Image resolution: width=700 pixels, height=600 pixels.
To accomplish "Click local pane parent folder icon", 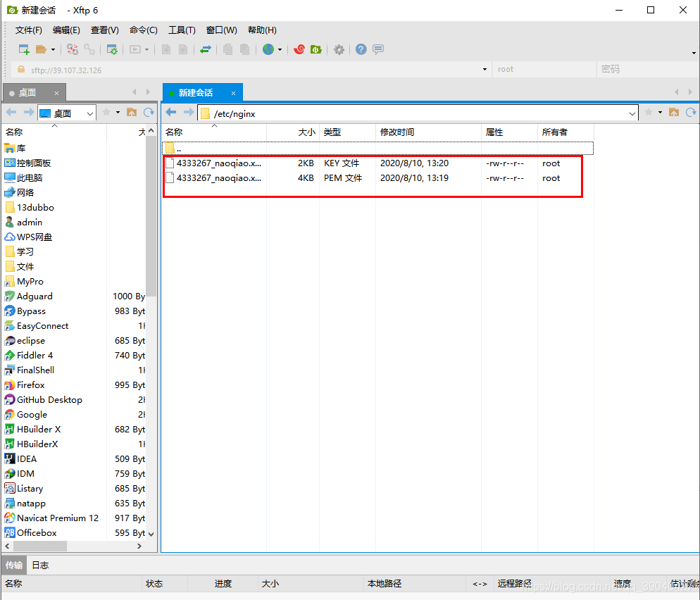I will tap(132, 112).
